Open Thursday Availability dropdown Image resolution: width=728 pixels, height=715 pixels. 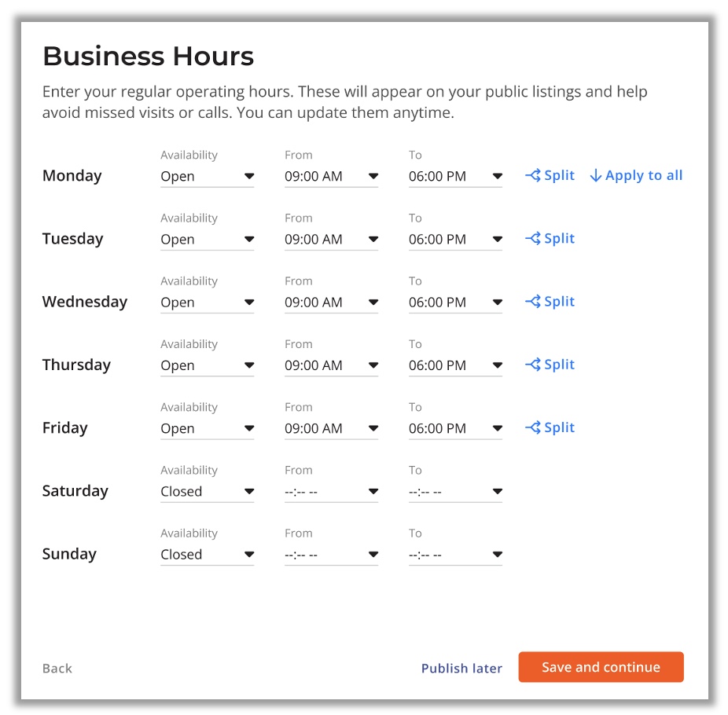[x=207, y=365]
